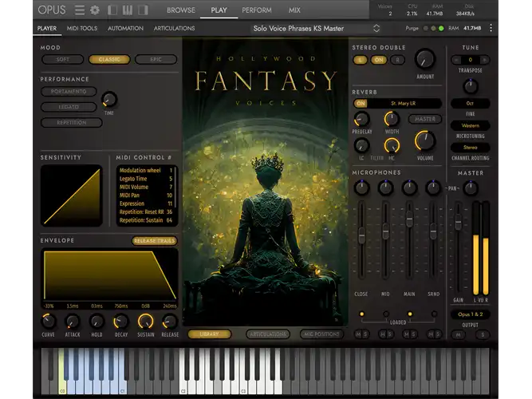The width and height of the screenshot is (532, 399).
Task: Open the Oct fine tune dropdown
Action: (471, 103)
